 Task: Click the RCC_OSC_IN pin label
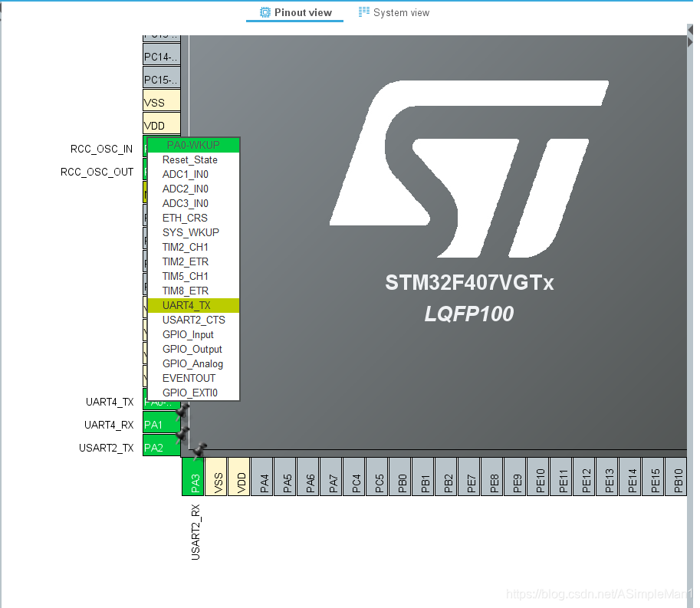click(x=101, y=149)
